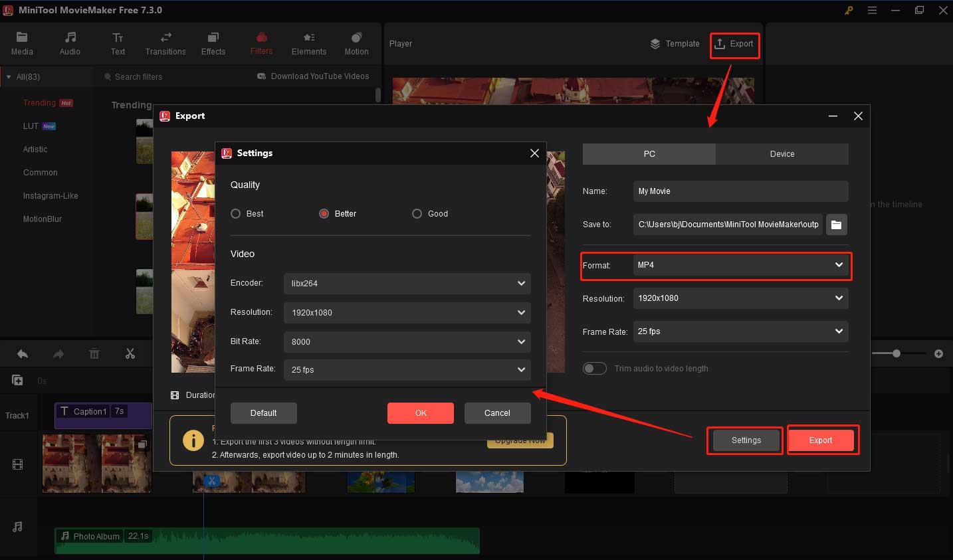953x560 pixels.
Task: Open the Elements tab
Action: click(309, 44)
